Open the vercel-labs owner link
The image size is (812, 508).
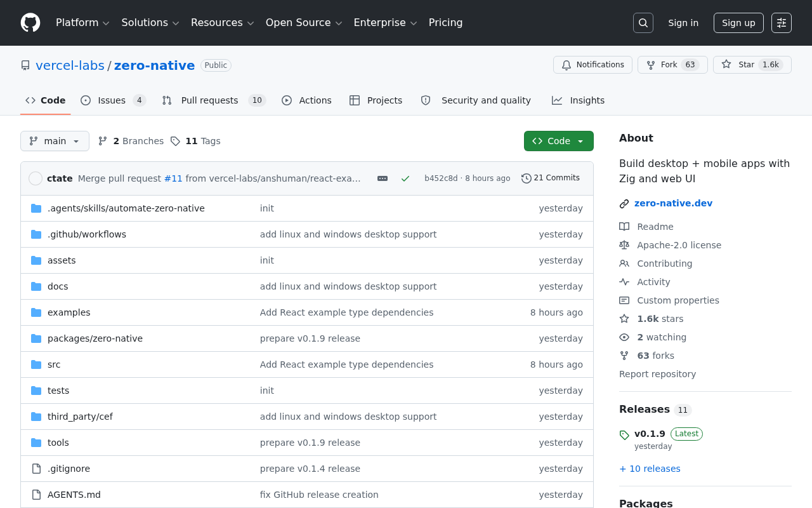[70, 65]
